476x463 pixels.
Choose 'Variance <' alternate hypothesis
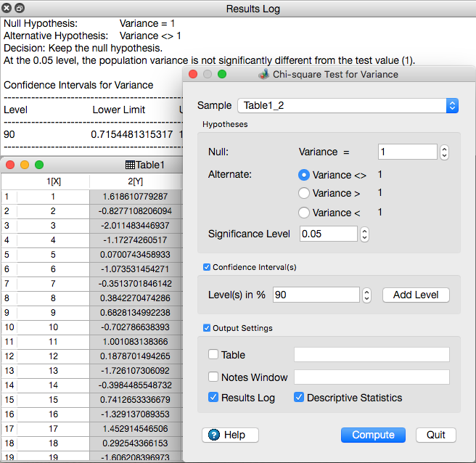coord(304,213)
